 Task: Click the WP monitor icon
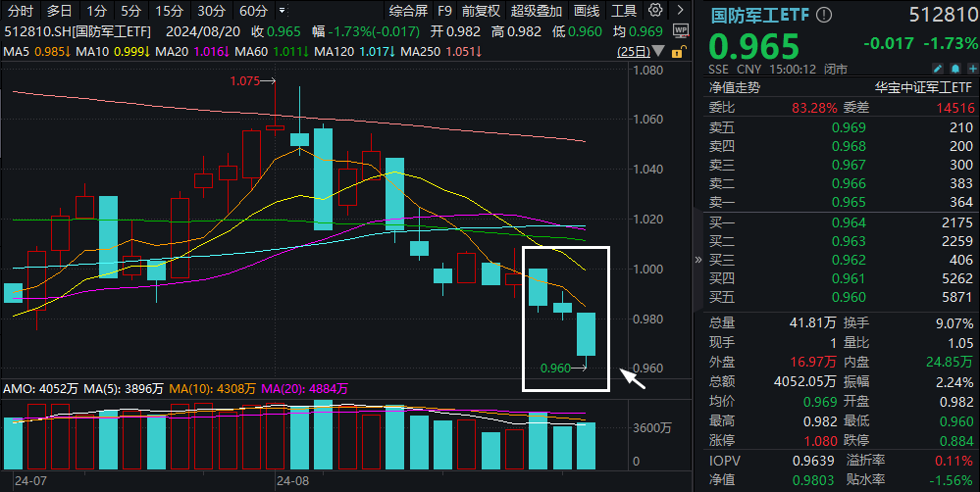682,31
